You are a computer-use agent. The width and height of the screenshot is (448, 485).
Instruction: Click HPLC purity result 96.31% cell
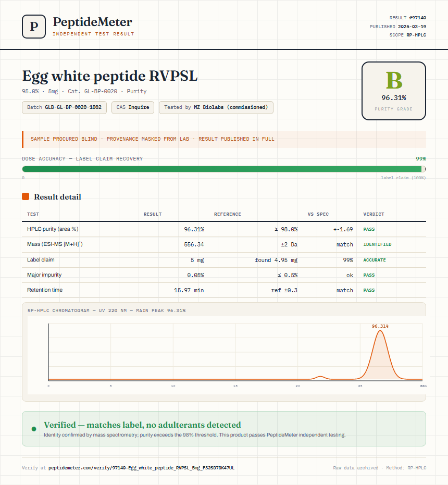click(x=194, y=229)
